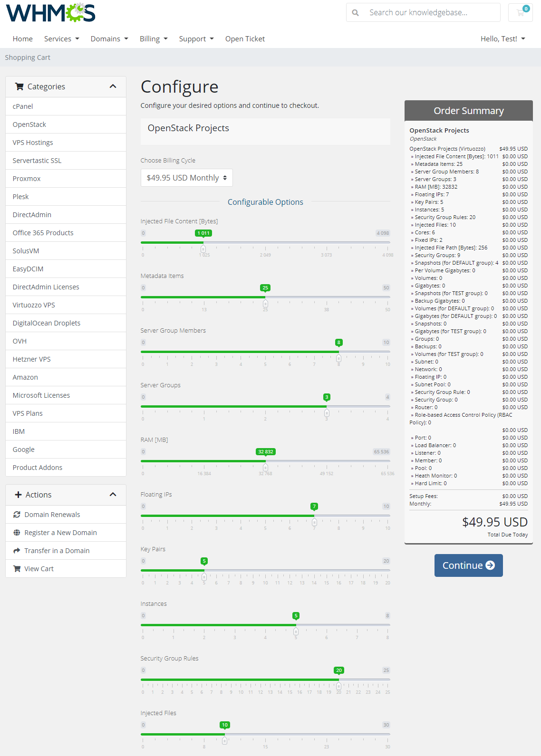The height and width of the screenshot is (756, 541).
Task: Click the globe icon for Register a New Domain
Action: coord(17,533)
